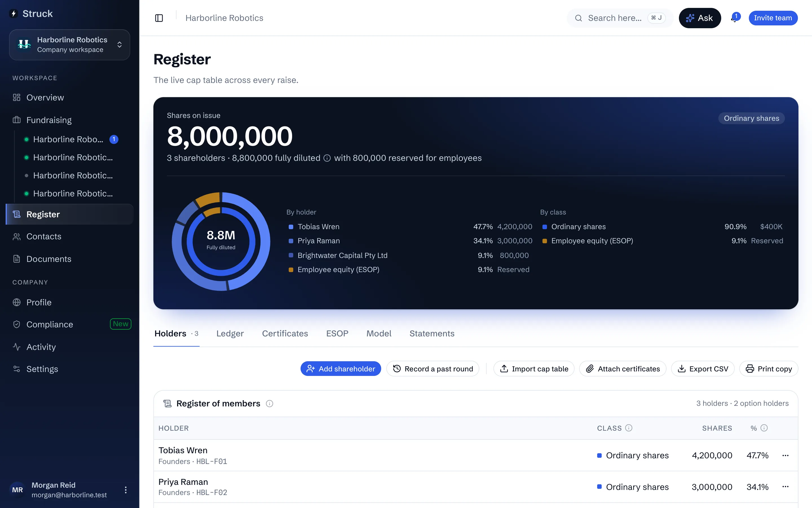Screen dimensions: 812x508
Task: Toggle the sidebar panel icon
Action: point(159,18)
